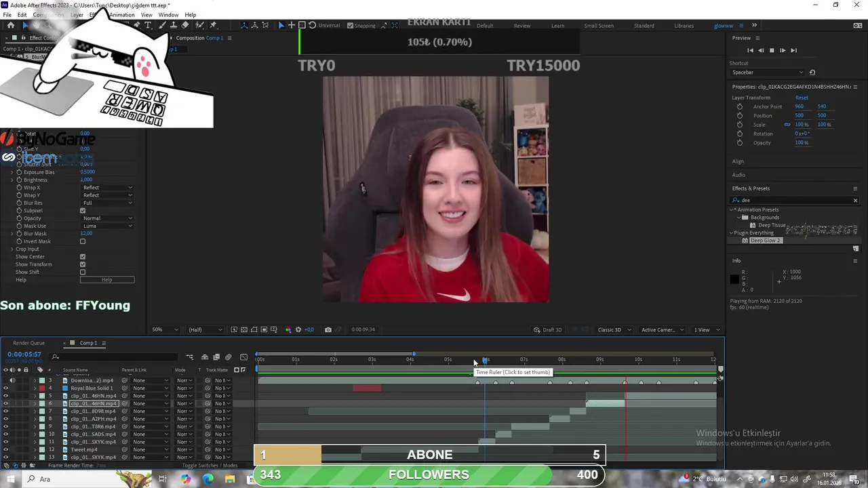The width and height of the screenshot is (868, 488).
Task: Open the Window menu
Action: (x=168, y=15)
